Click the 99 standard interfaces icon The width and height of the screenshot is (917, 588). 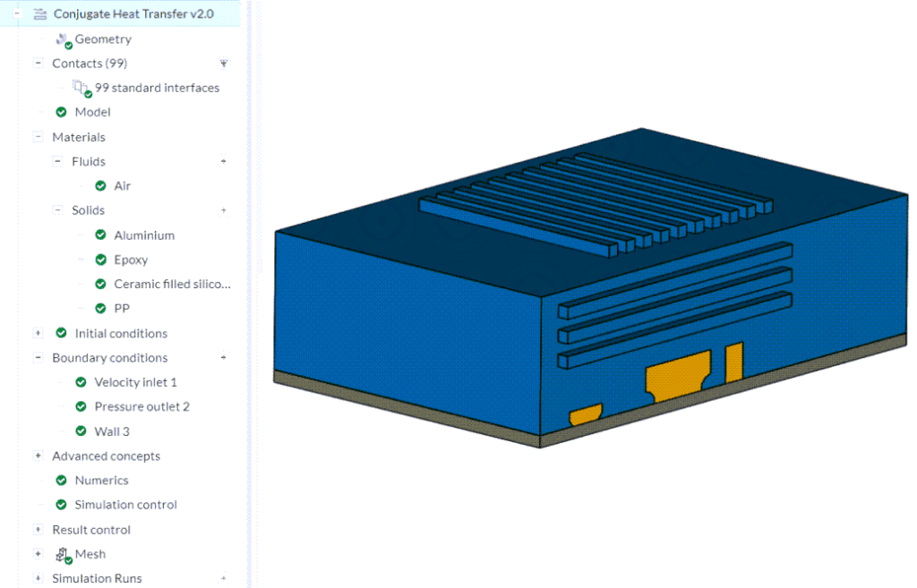click(x=80, y=87)
